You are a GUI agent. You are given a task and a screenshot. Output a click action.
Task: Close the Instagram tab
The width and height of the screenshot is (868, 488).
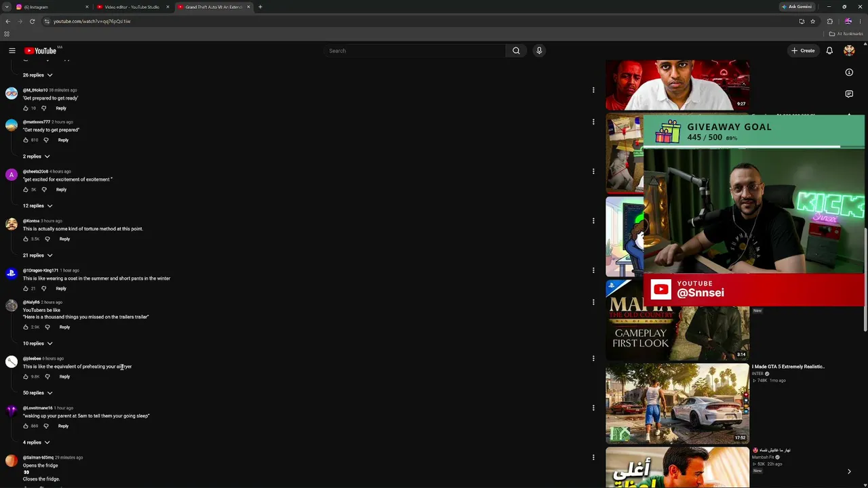pos(87,7)
